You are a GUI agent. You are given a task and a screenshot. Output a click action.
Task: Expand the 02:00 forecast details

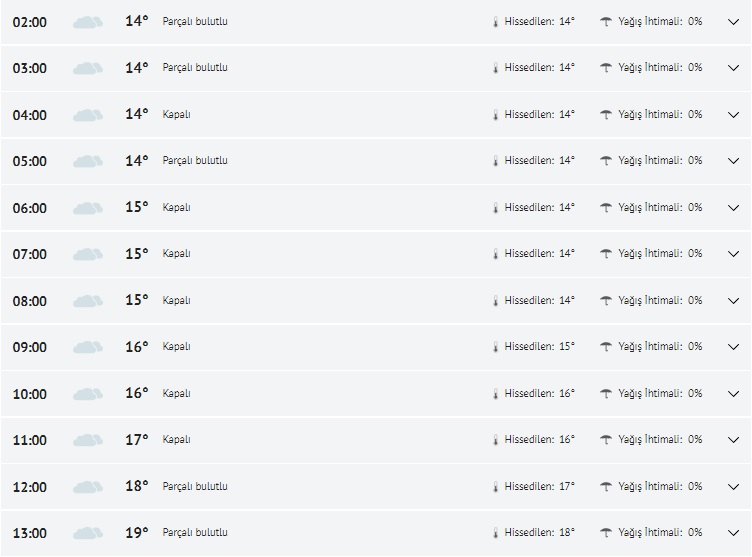(x=733, y=22)
